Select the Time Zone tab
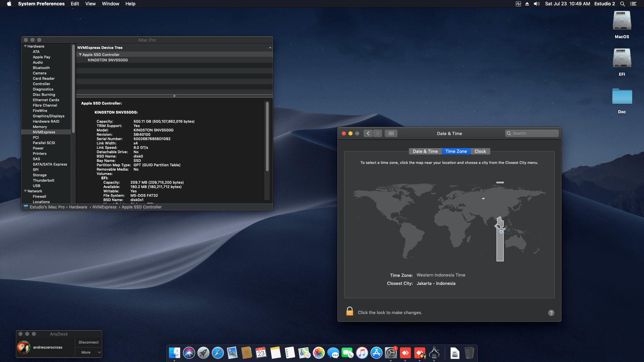 click(x=456, y=152)
